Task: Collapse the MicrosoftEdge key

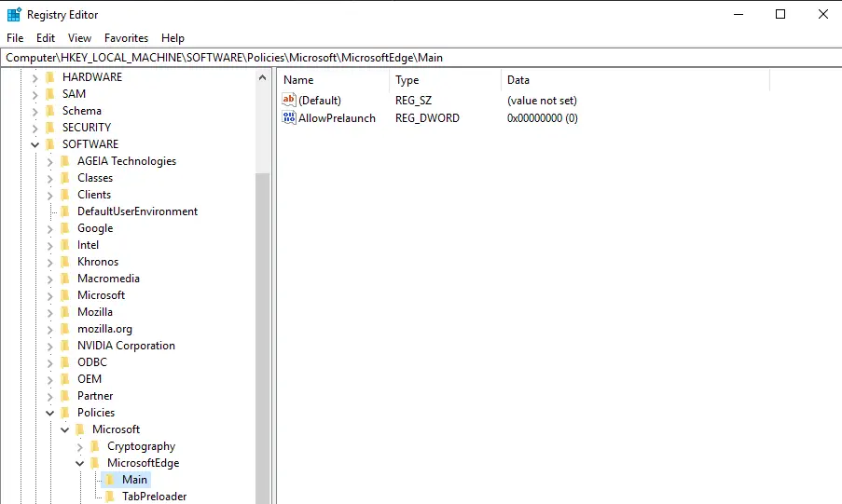Action: coord(80,463)
